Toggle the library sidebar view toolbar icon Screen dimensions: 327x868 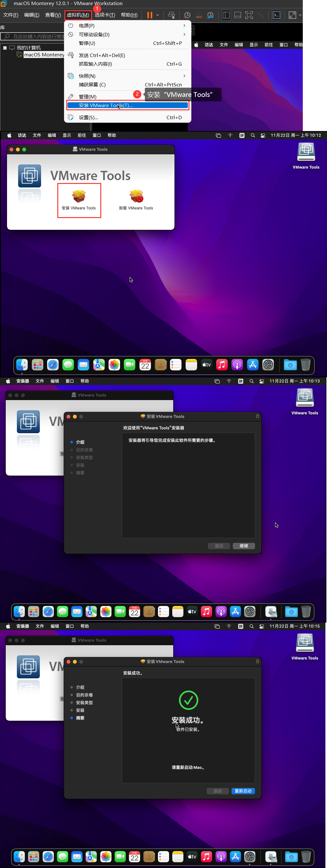[x=226, y=15]
